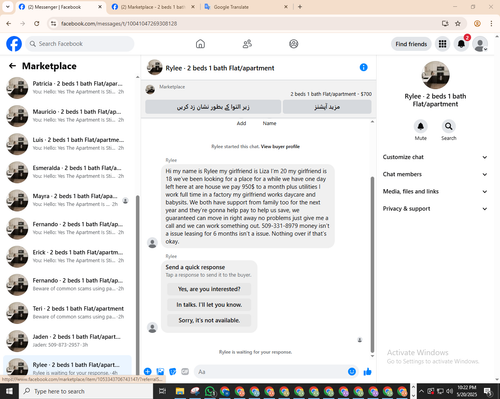The width and height of the screenshot is (500, 399).
Task: Go to the Home feed icon
Action: 200,44
